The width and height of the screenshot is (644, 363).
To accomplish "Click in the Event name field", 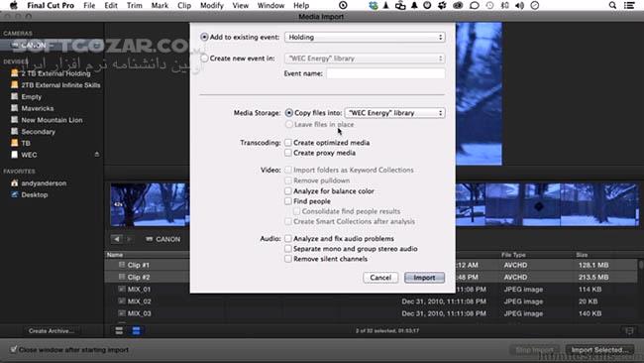I will click(385, 73).
